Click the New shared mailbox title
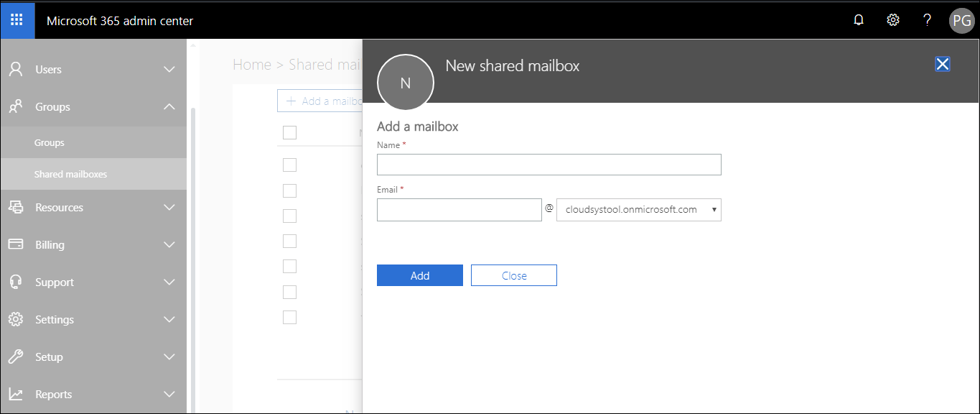The height and width of the screenshot is (414, 980). 513,66
